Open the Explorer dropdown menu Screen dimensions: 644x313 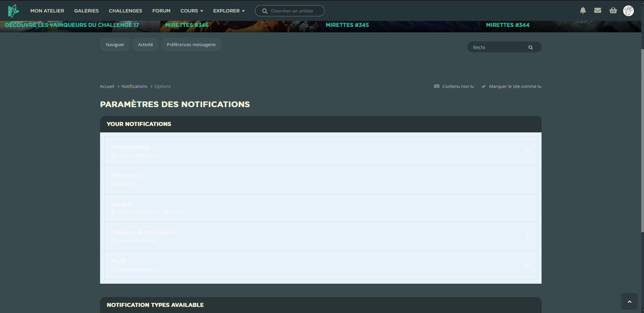tap(229, 11)
